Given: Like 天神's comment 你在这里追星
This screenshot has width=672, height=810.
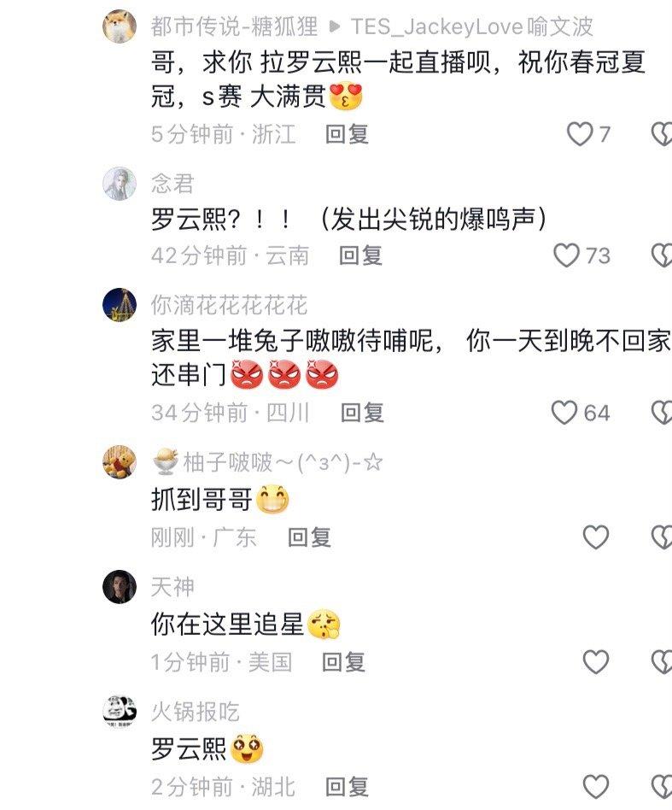Looking at the screenshot, I should (596, 661).
